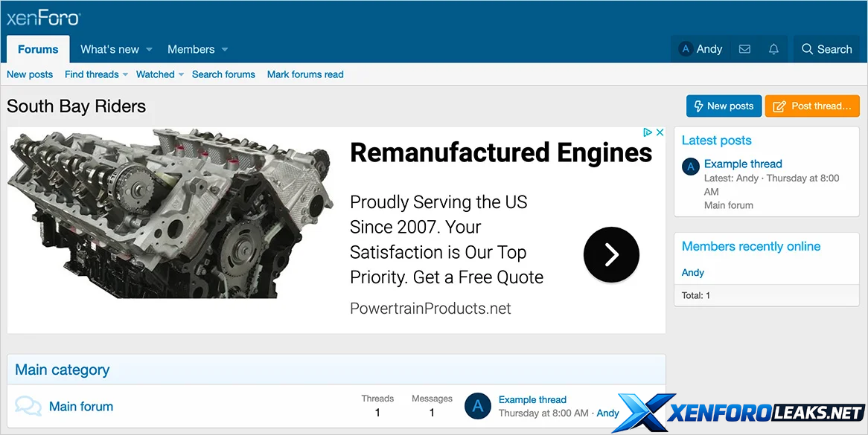Screen dimensions: 868x435
Task: Switch to the Forums tab
Action: tap(38, 49)
